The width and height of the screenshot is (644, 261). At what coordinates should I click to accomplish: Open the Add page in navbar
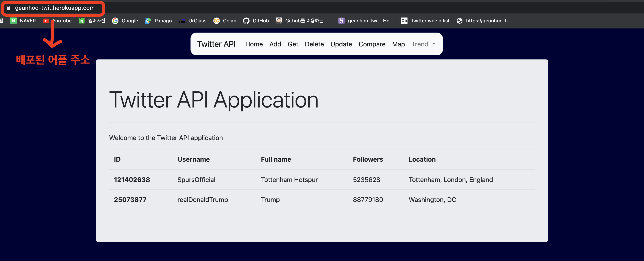coord(275,44)
